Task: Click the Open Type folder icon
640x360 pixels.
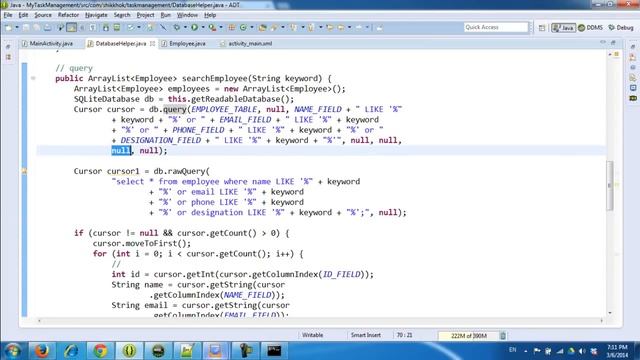Action: tap(262, 27)
